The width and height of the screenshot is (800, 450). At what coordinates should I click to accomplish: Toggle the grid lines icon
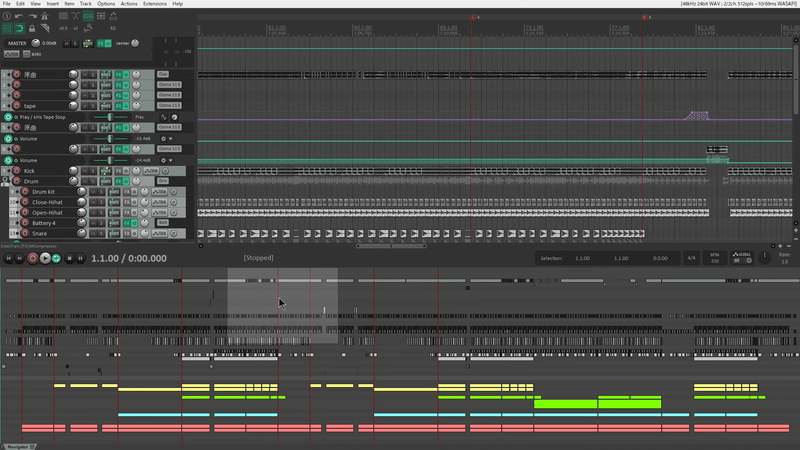[x=101, y=16]
